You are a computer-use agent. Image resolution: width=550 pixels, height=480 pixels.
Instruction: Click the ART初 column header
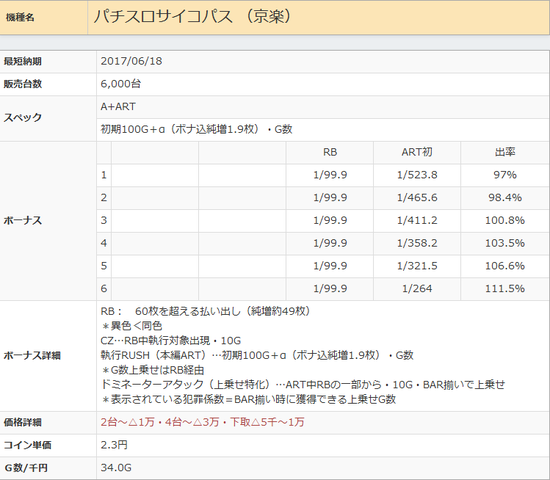417,152
